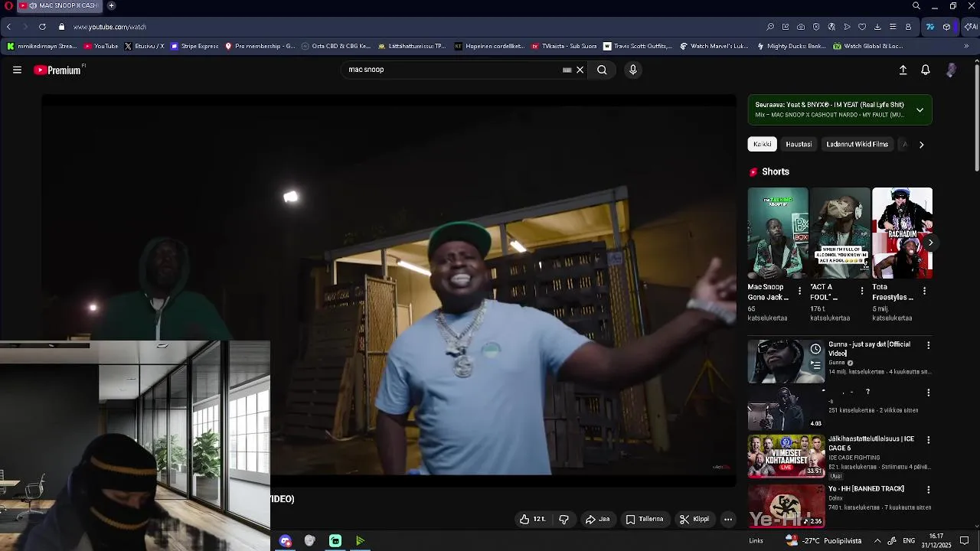The height and width of the screenshot is (551, 980).
Task: Open more actions menu below the video
Action: tap(728, 519)
